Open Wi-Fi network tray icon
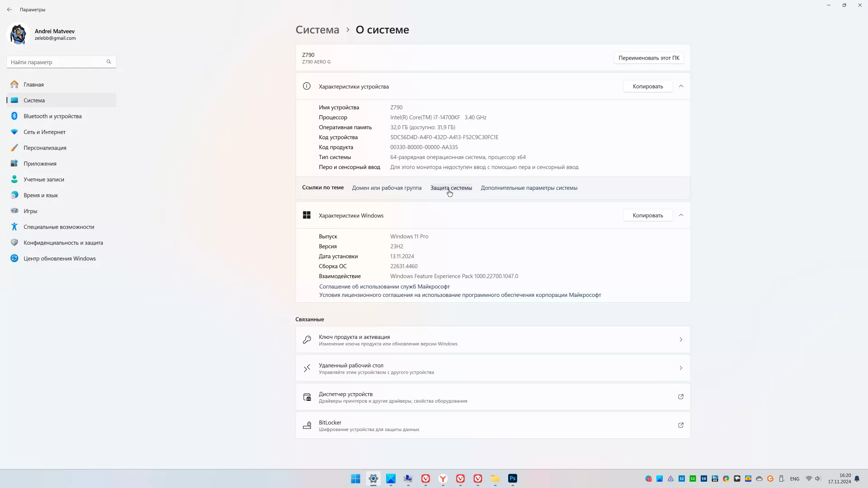 coord(809,479)
